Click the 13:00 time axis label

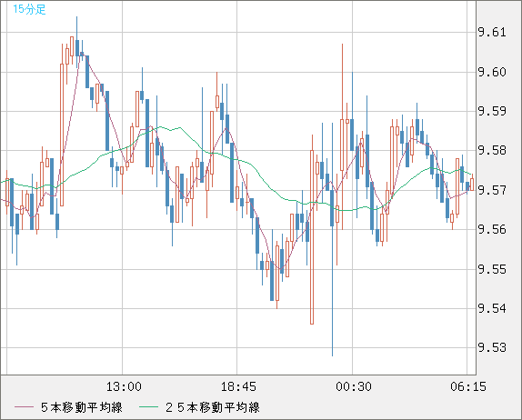click(x=124, y=386)
